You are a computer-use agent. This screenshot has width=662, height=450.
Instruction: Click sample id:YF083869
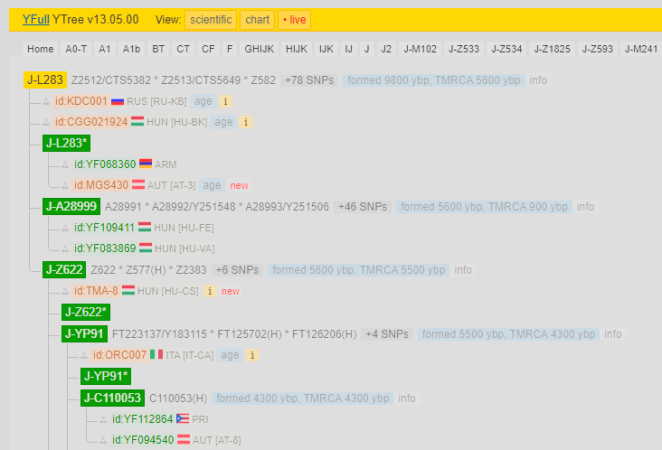(x=105, y=248)
